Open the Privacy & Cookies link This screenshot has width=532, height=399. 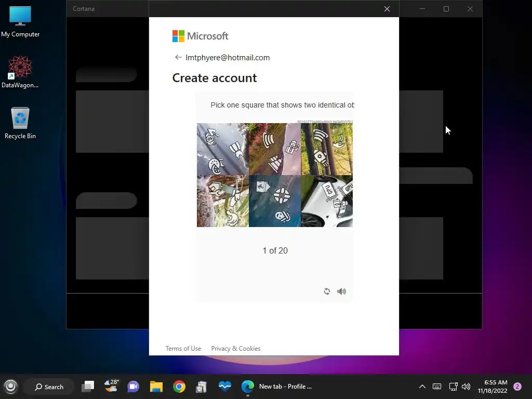[x=236, y=349]
